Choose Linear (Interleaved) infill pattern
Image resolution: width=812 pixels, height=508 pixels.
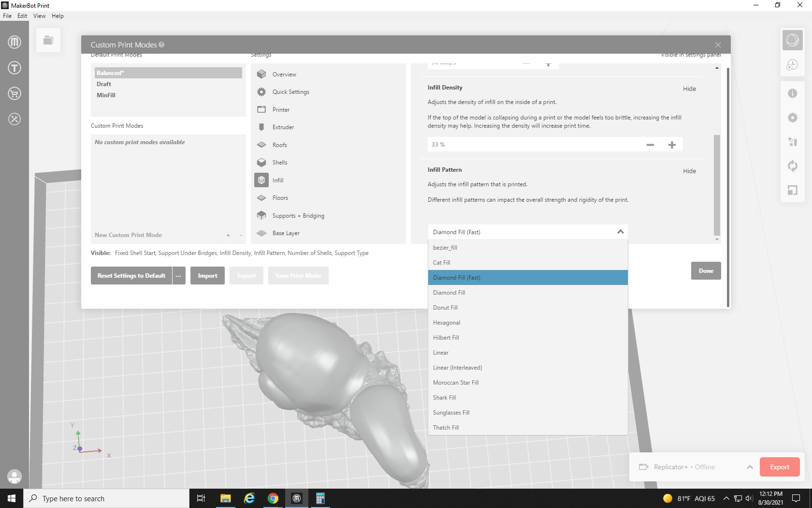[528, 368]
